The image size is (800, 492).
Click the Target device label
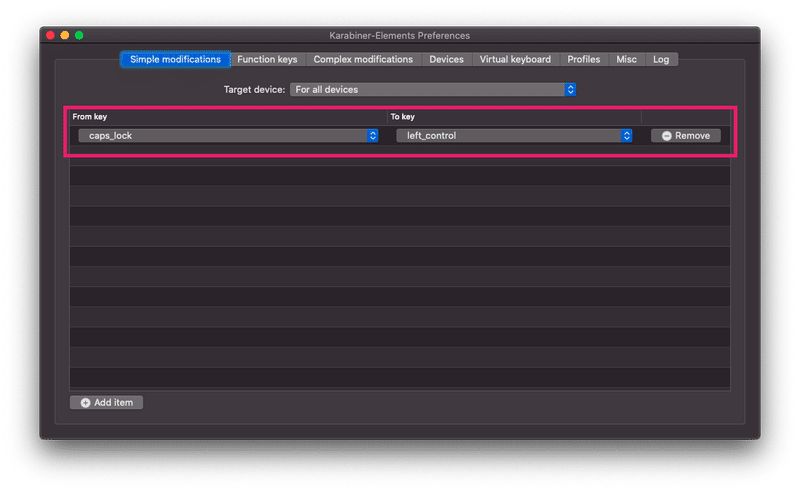254,90
